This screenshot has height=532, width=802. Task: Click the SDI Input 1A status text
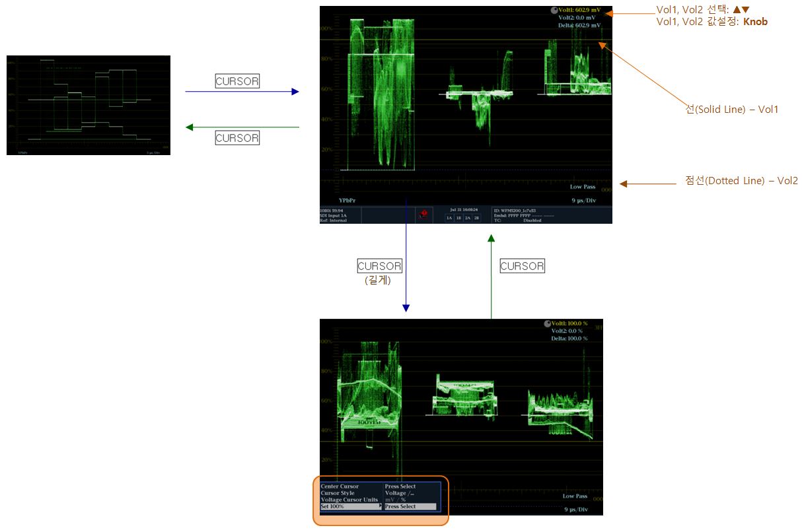[x=334, y=215]
